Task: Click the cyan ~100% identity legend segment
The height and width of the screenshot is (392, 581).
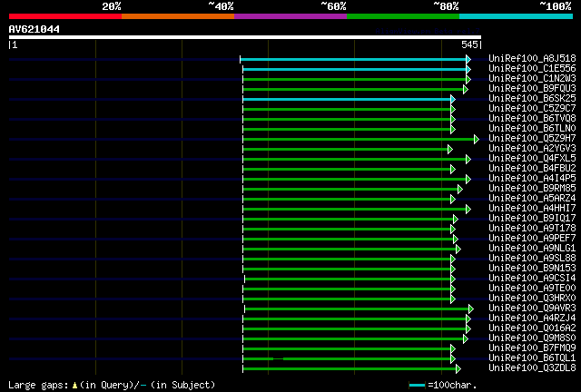Action: pyautogui.click(x=517, y=16)
